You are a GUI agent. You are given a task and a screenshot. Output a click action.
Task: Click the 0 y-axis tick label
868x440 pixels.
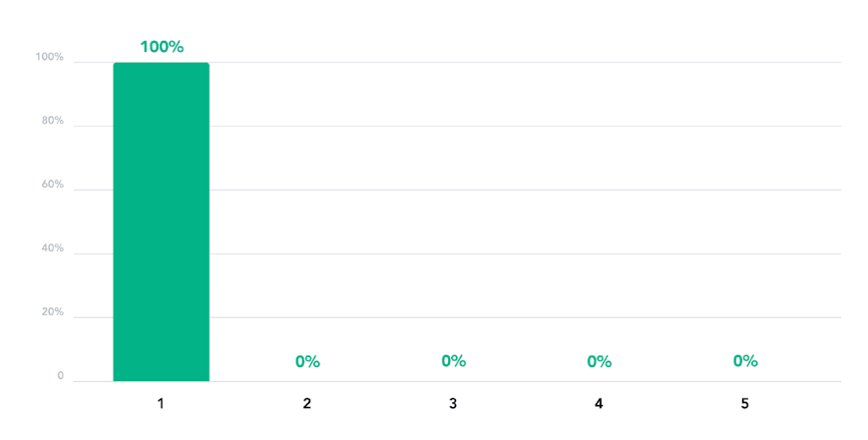(60, 376)
